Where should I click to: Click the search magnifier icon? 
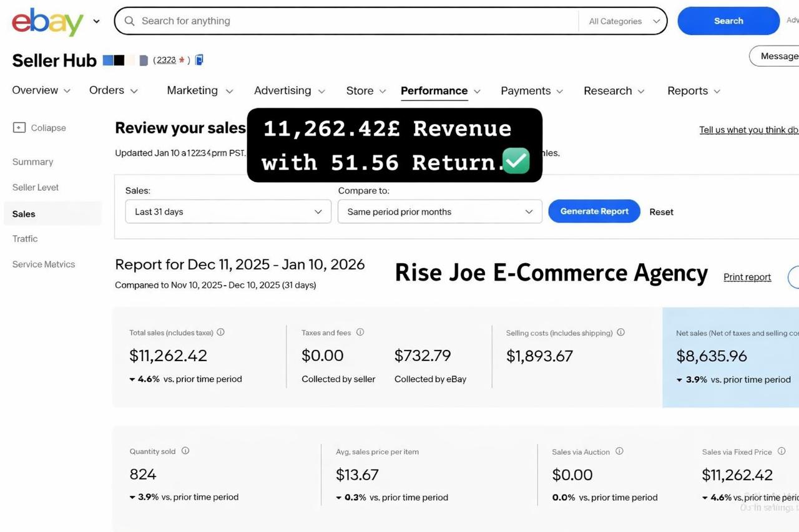pos(130,21)
